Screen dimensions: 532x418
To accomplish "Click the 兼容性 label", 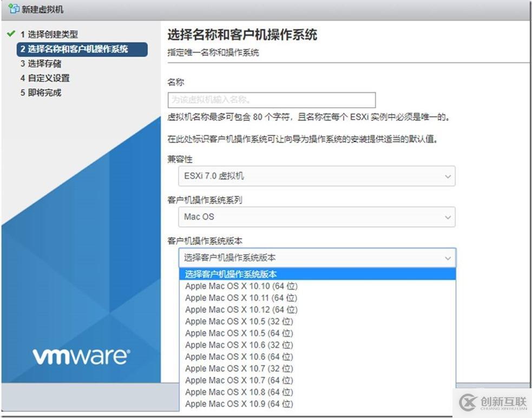I will tap(180, 159).
